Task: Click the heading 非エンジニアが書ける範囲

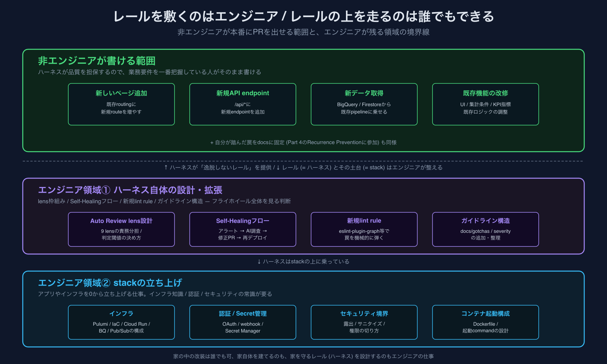Action: click(x=97, y=61)
